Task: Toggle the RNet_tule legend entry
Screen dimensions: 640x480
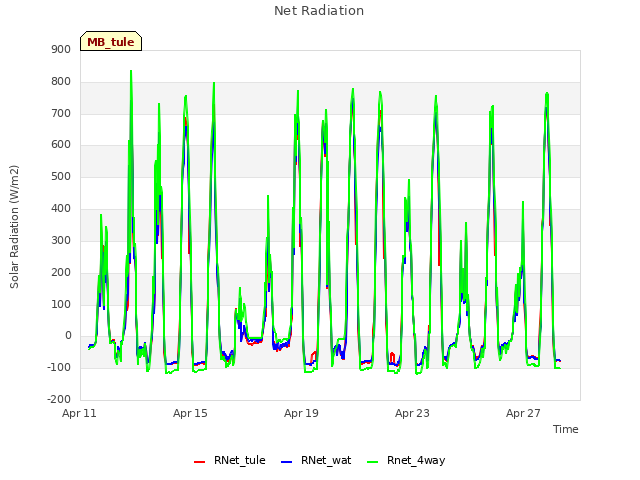Action: point(229,460)
